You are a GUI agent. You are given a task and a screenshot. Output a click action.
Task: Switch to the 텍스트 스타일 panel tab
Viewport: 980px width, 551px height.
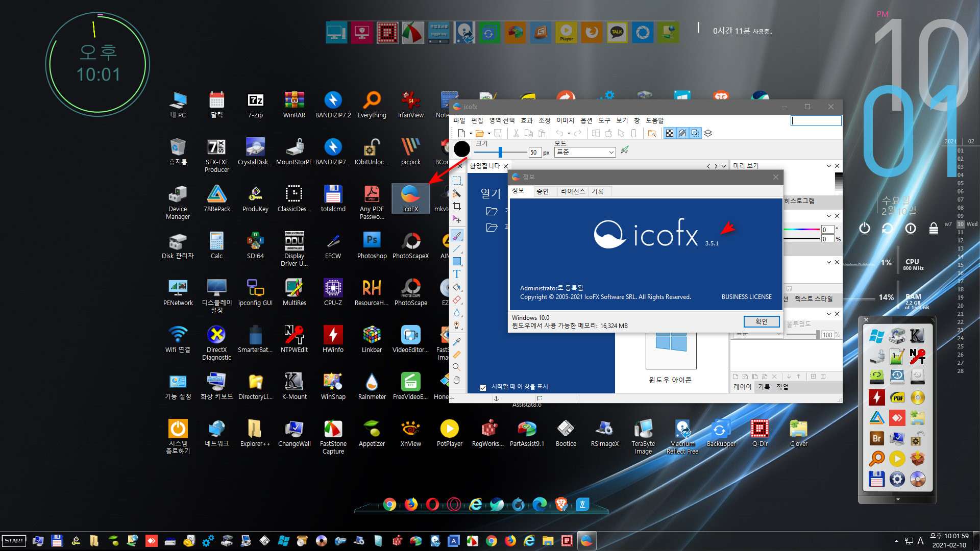tap(814, 299)
